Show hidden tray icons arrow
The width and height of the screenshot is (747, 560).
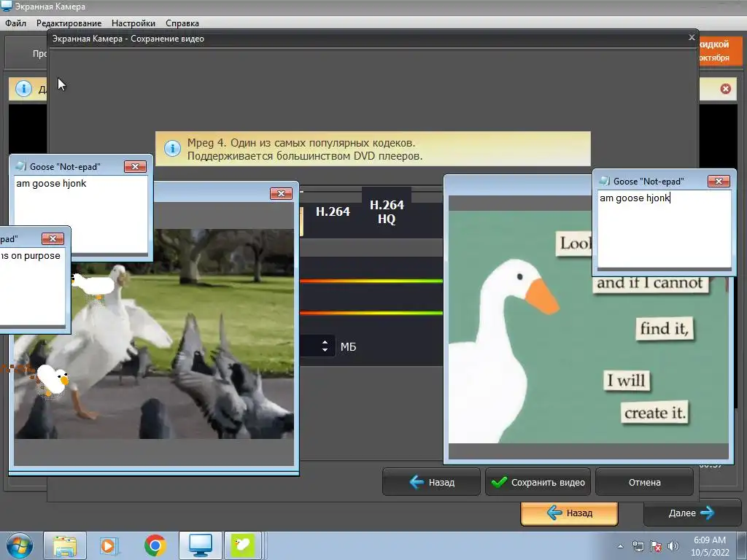(x=620, y=546)
